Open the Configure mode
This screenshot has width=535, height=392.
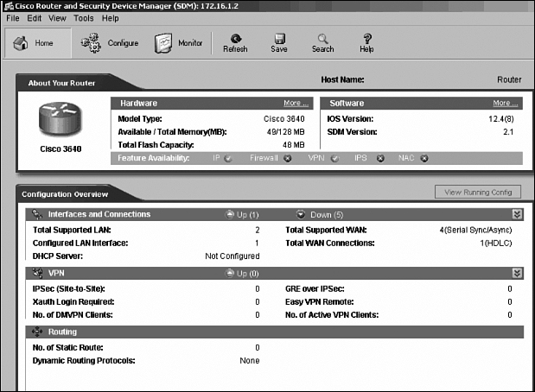tap(110, 43)
